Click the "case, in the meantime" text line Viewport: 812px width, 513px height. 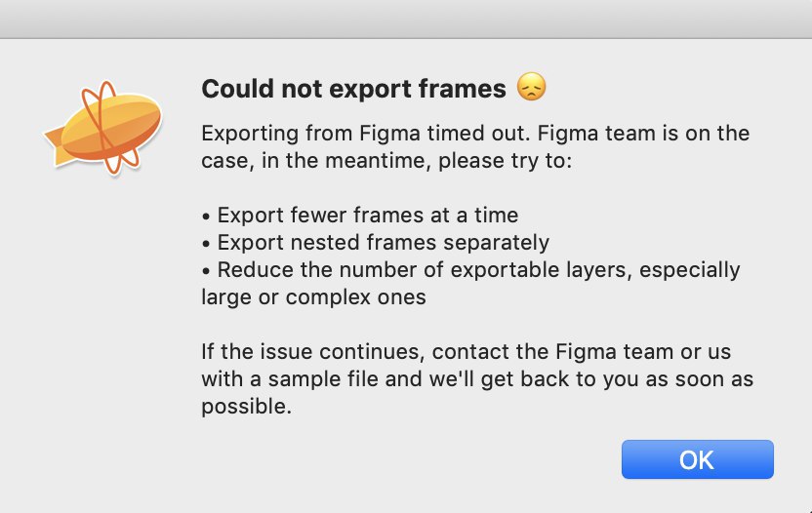pyautogui.click(x=386, y=161)
